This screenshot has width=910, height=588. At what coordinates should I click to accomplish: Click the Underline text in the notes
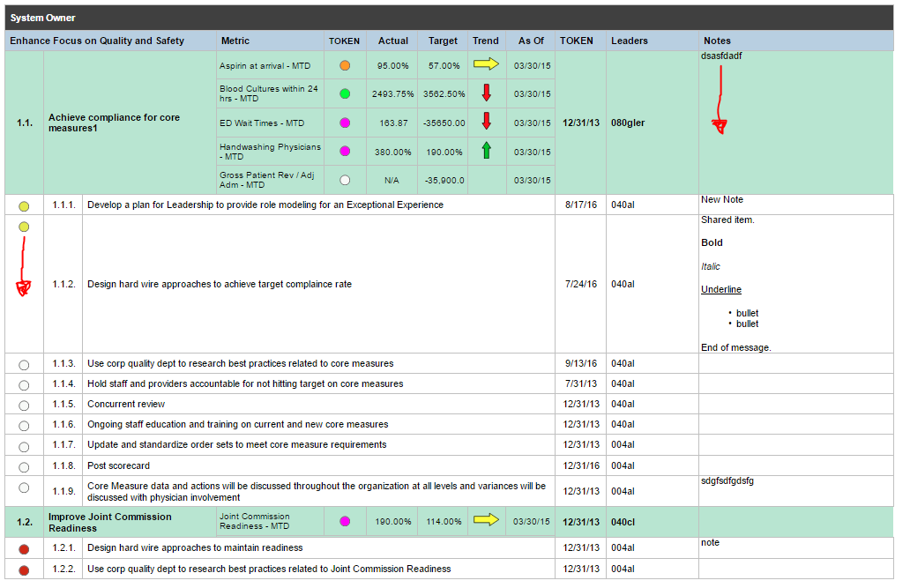click(721, 289)
